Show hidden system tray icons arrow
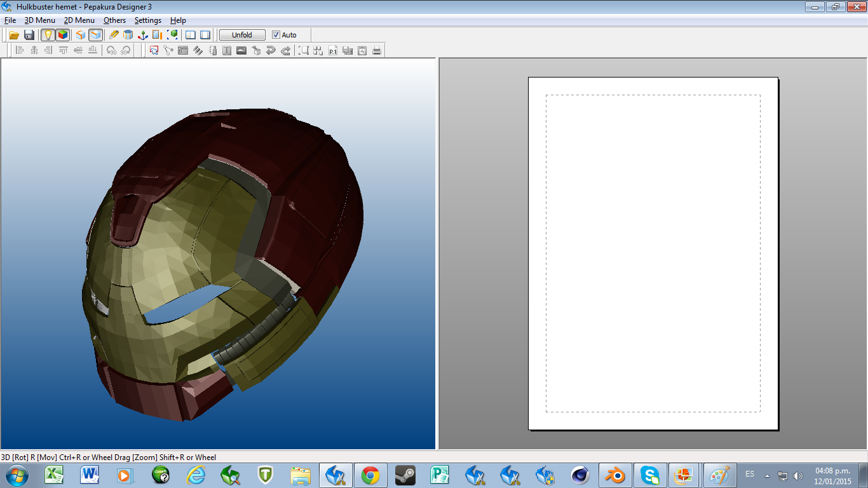This screenshot has height=488, width=868. pyautogui.click(x=767, y=475)
